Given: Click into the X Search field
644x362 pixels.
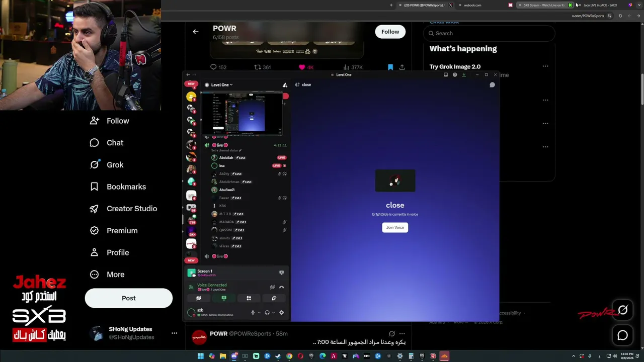Looking at the screenshot, I should (489, 33).
